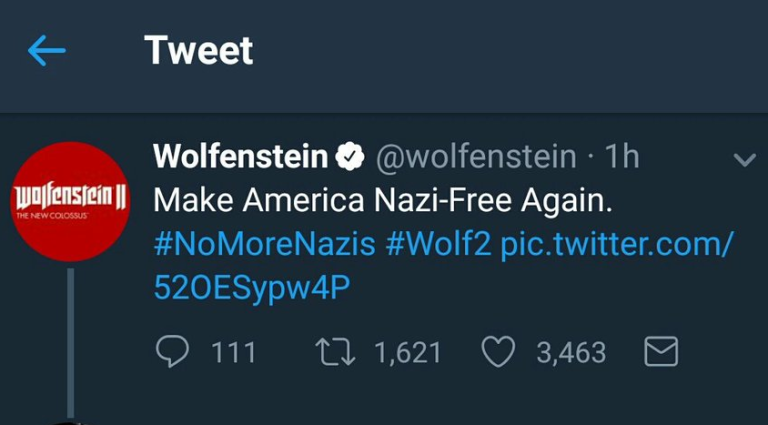Viewport: 768px width, 425px height.
Task: Select the "Make America Nazi-Free Again." text
Action: coord(381,200)
